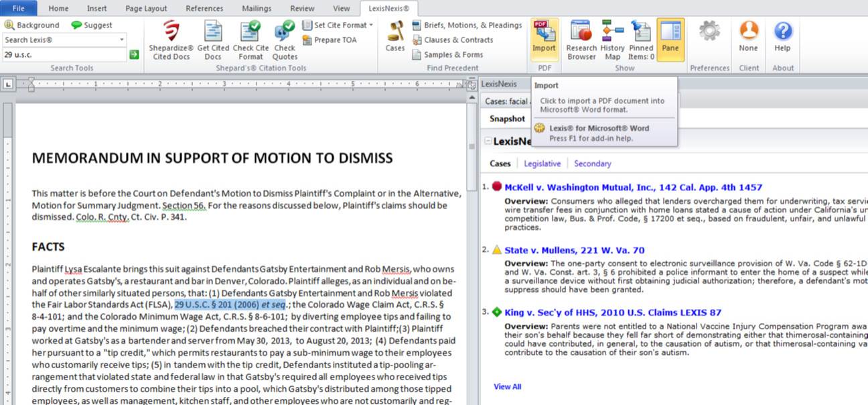Open the References ribbon tab

(x=204, y=8)
